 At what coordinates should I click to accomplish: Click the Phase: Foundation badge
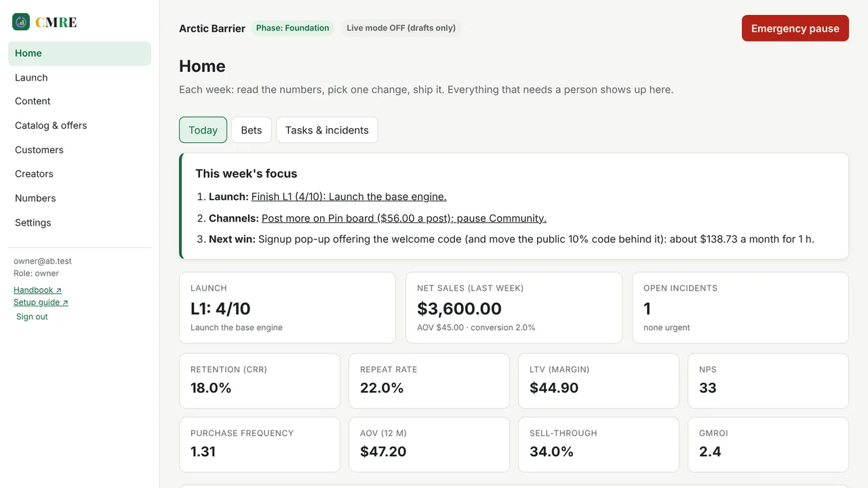[x=292, y=28]
